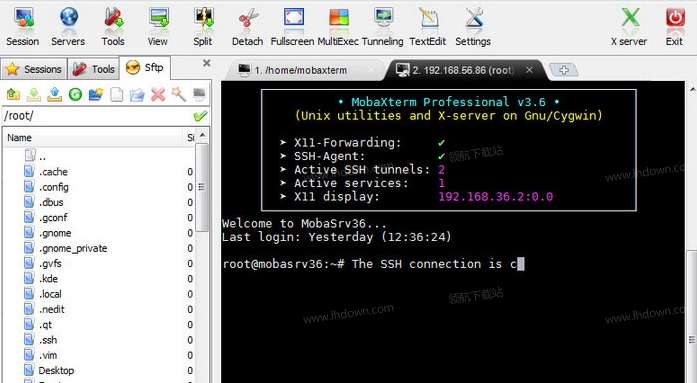Click the Split terminal icon
Image resolution: width=697 pixels, height=383 pixels.
click(x=203, y=26)
